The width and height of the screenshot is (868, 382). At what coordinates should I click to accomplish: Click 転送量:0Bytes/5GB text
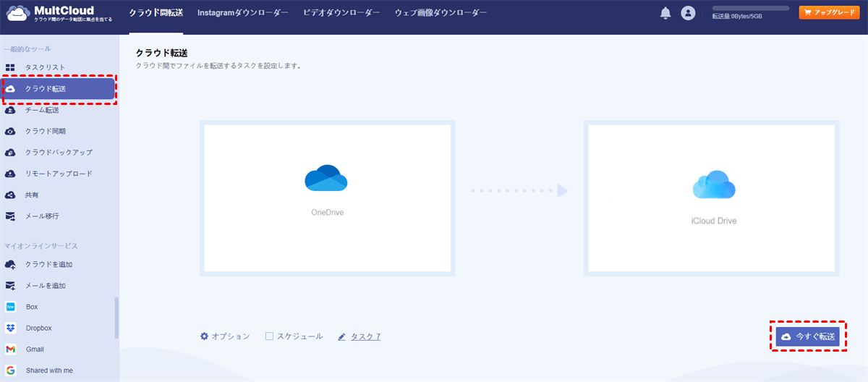737,16
